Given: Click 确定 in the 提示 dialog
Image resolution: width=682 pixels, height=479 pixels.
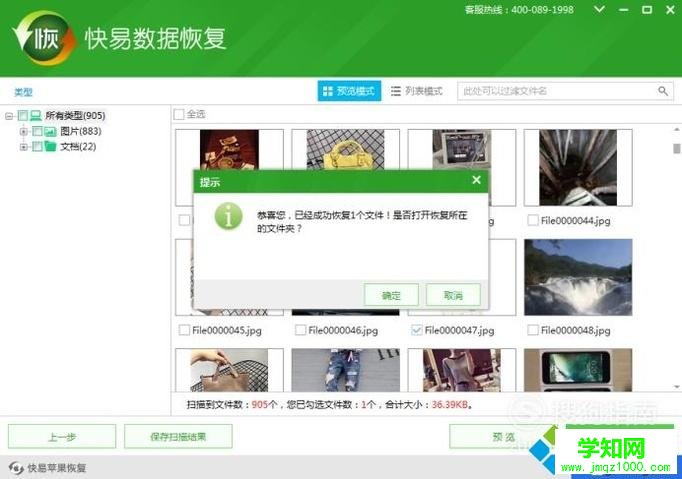Looking at the screenshot, I should point(391,295).
